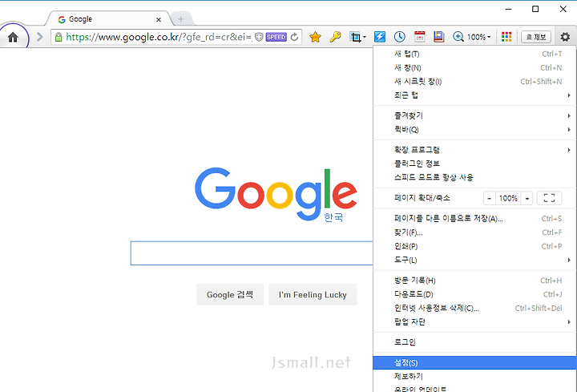Screen dimensions: 577x392
Task: Select 인터넷 사용정보 삭제(C) menu item
Action: pyautogui.click(x=474, y=308)
